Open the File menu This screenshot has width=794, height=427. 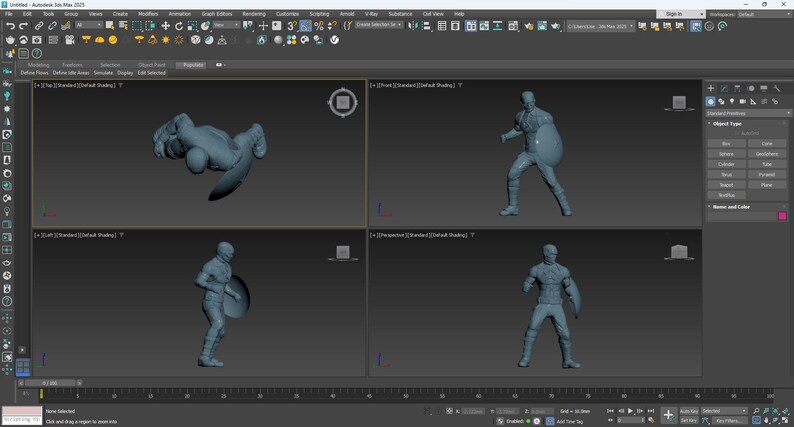(x=9, y=14)
